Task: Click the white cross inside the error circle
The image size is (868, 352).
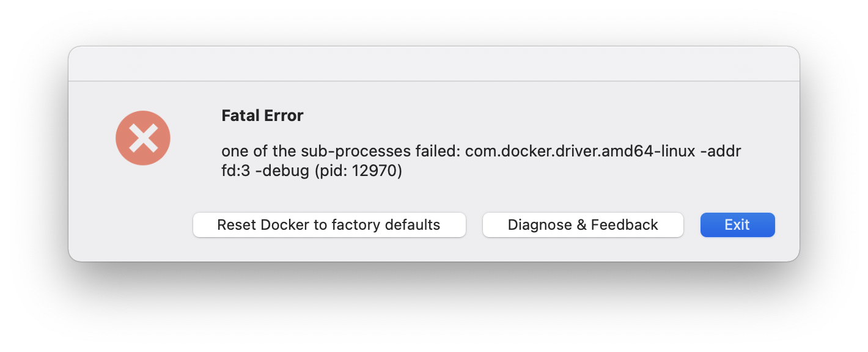Action: pyautogui.click(x=143, y=138)
